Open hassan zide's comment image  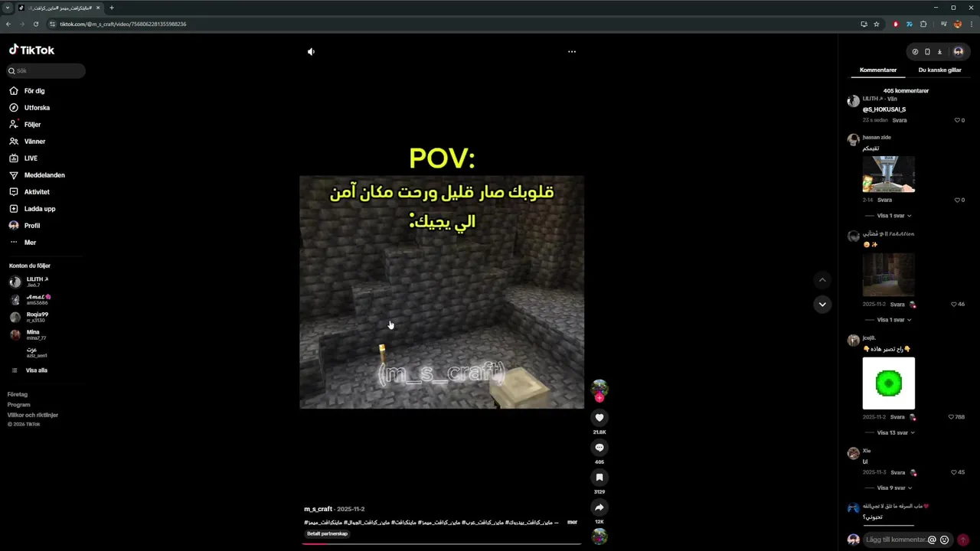[888, 174]
